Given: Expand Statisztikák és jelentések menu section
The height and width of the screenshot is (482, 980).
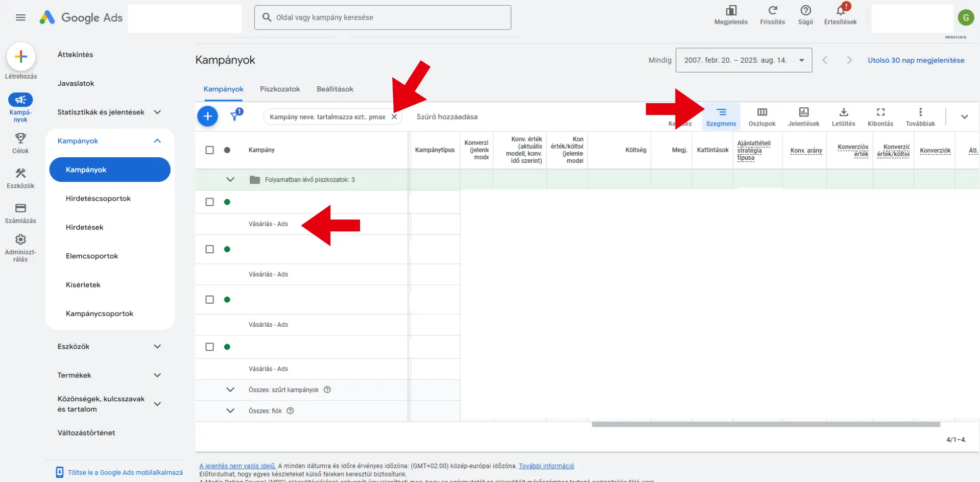Looking at the screenshot, I should pos(157,112).
